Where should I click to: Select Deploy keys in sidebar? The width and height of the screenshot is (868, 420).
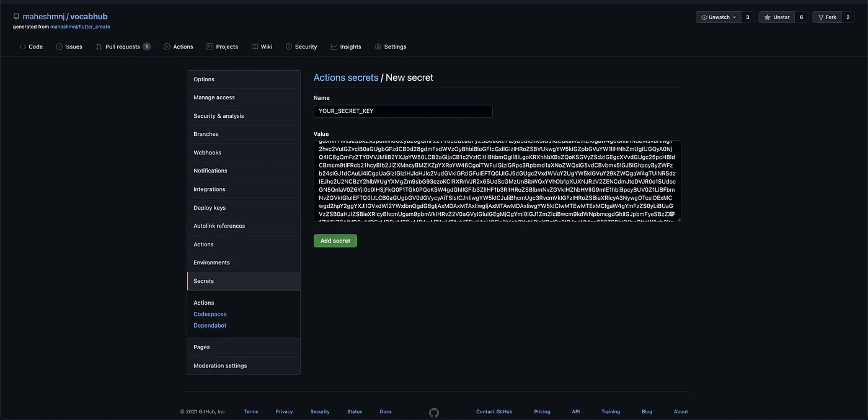pyautogui.click(x=244, y=208)
